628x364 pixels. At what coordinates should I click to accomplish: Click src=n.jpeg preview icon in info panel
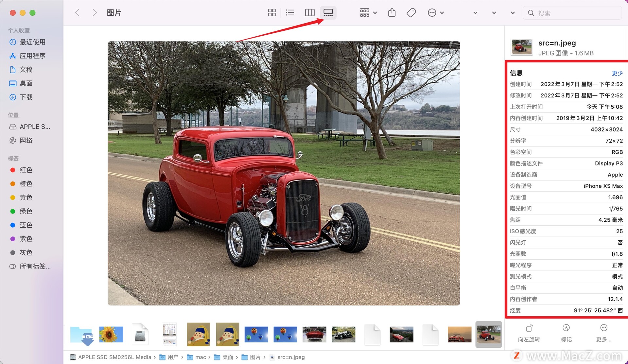[521, 47]
